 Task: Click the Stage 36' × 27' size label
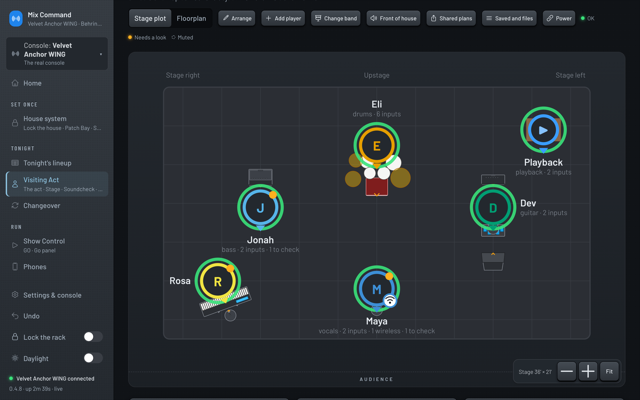(x=535, y=371)
